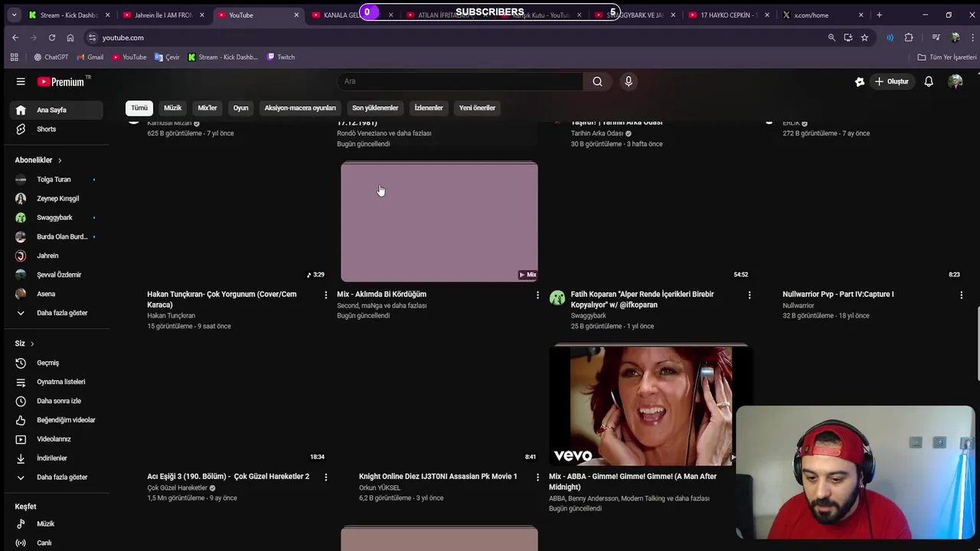This screenshot has width=980, height=551.
Task: Expand subscriptions with Daha fazla göster
Action: 57,313
